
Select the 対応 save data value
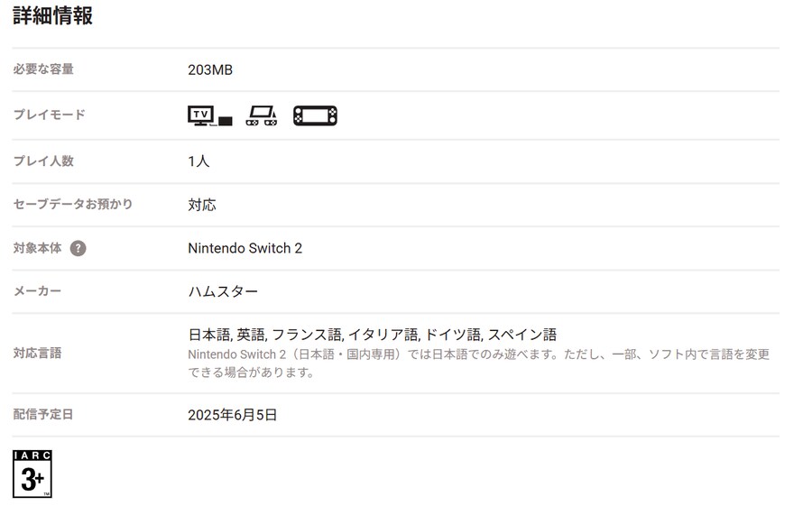(202, 205)
